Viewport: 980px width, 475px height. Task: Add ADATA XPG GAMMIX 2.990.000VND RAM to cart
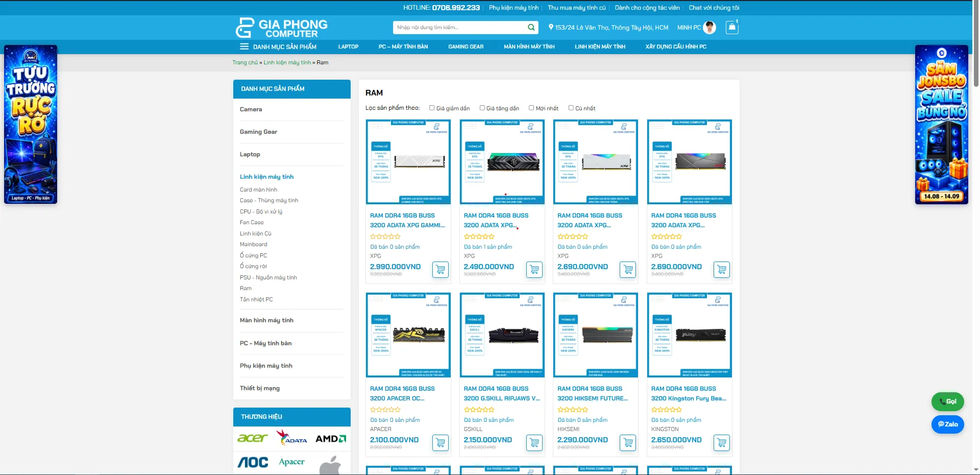[440, 269]
